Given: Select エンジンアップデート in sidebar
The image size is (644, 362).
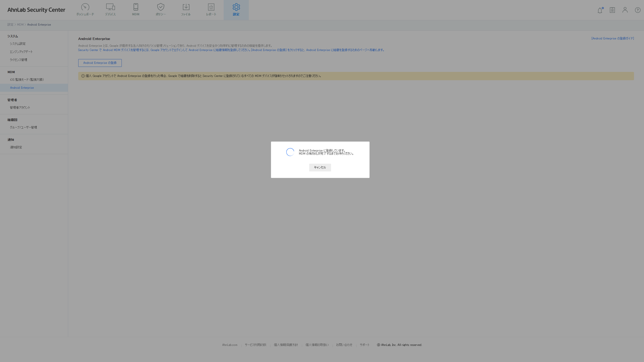Looking at the screenshot, I should 21,52.
